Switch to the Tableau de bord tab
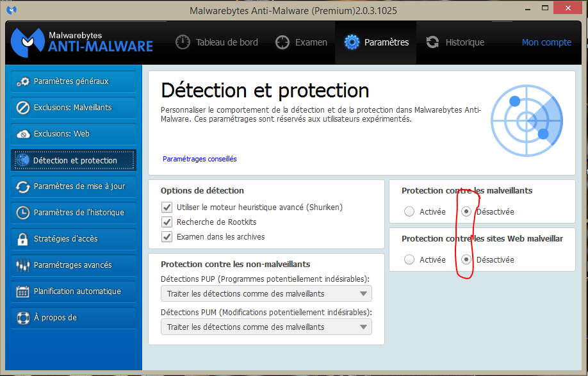This screenshot has height=376, width=588. tap(216, 42)
